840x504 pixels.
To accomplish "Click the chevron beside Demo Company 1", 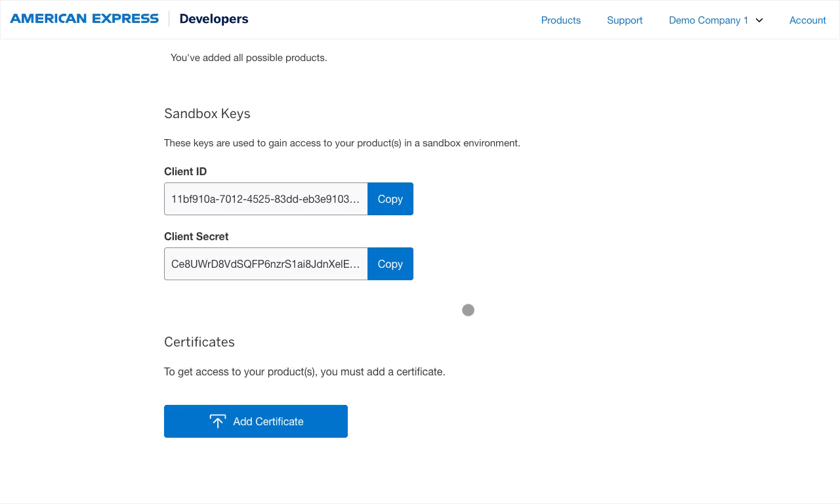I will 759,20.
